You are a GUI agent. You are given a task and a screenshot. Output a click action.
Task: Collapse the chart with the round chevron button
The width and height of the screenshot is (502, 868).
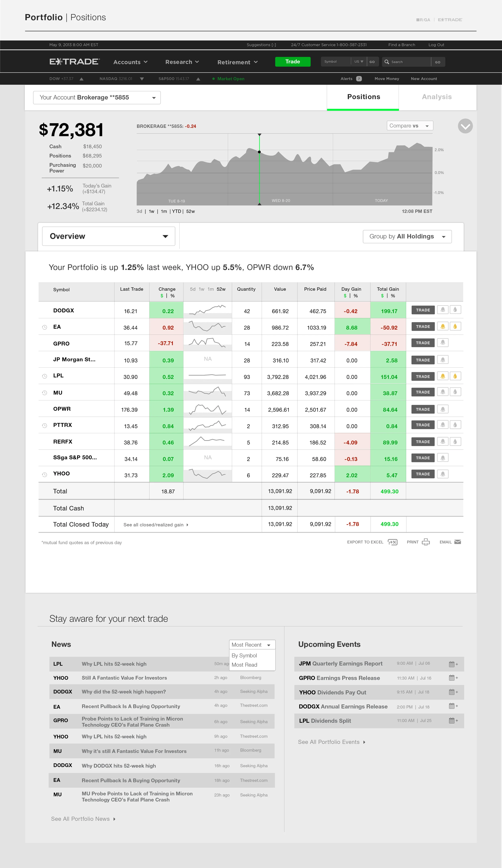465,126
